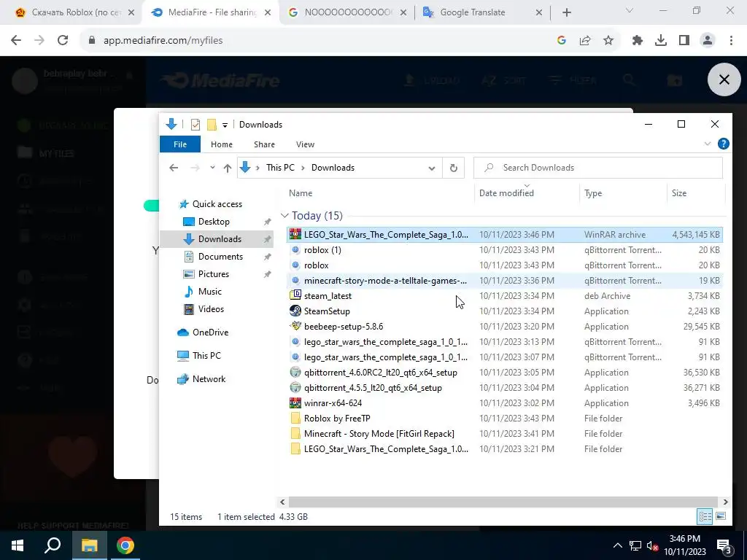Open the Home ribbon tab

pos(222,144)
